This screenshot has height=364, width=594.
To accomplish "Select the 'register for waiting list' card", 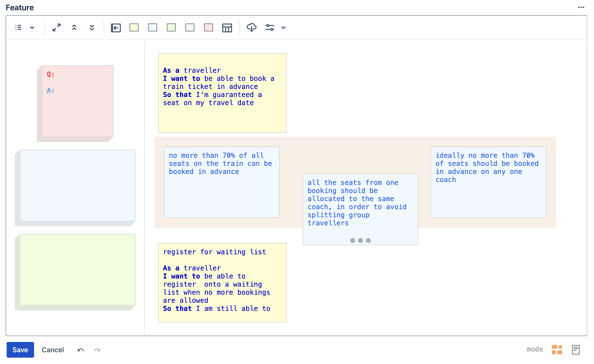I will pyautogui.click(x=222, y=283).
